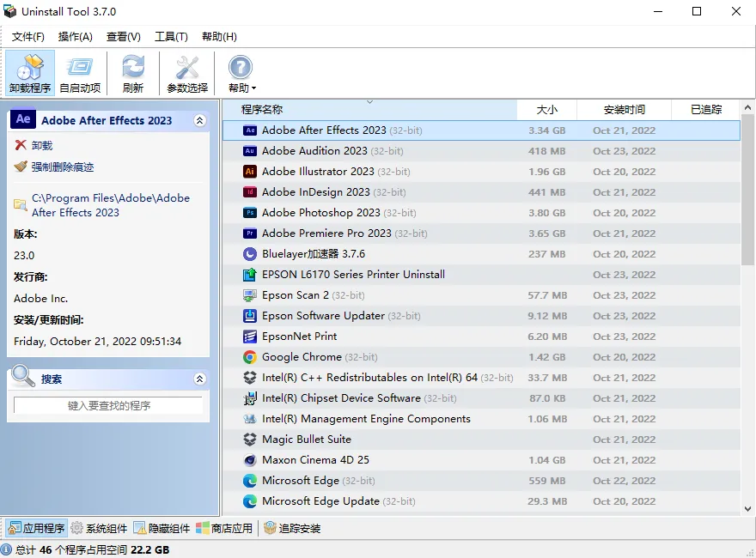The height and width of the screenshot is (558, 756).
Task: Open 参数选择 preferences tool
Action: (x=187, y=73)
